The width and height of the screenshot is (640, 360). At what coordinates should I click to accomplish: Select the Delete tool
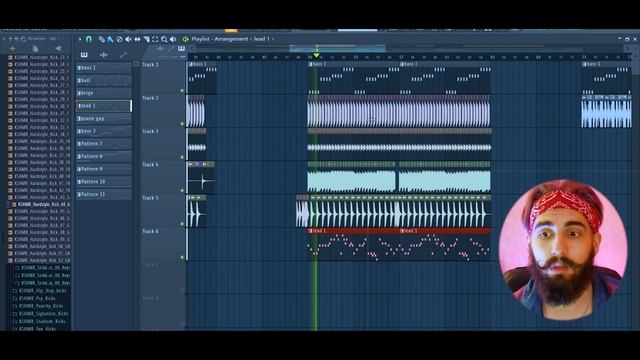click(x=119, y=39)
